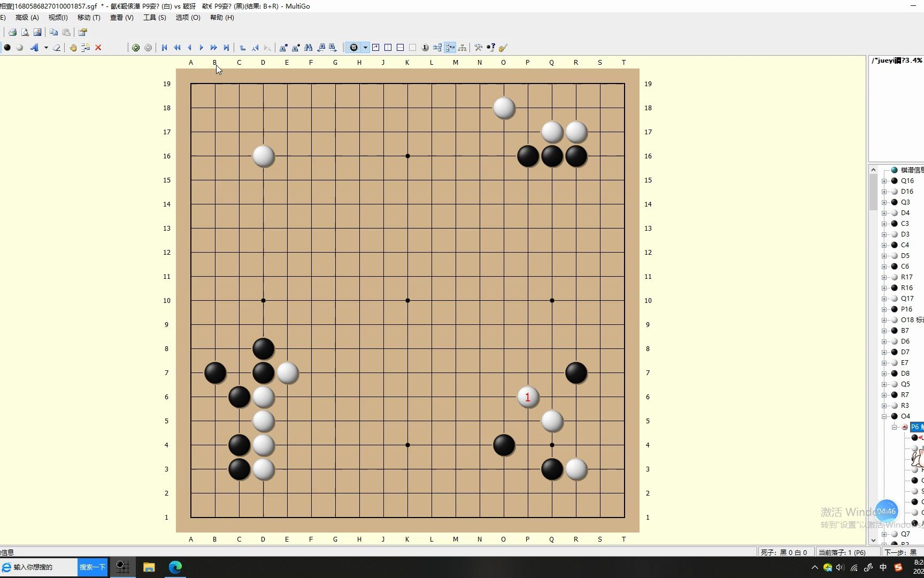Open the 高级 (A) menu
The width and height of the screenshot is (924, 578).
click(27, 18)
